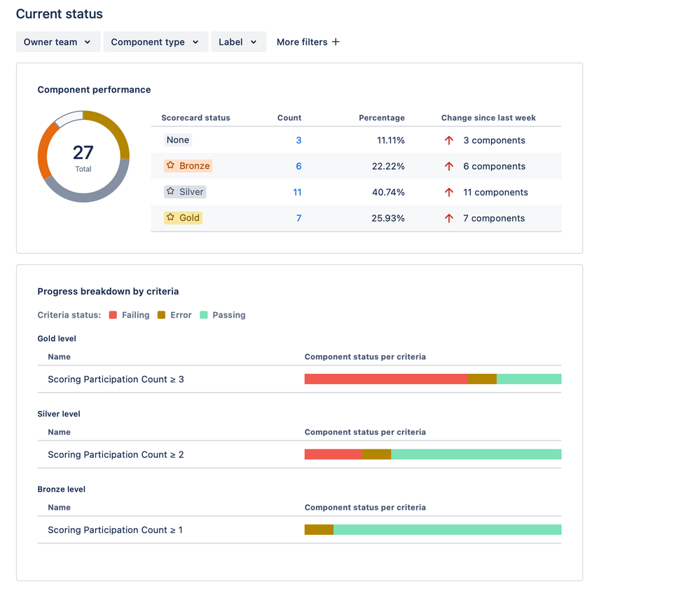This screenshot has height=596, width=700.
Task: Select Scoring Participation Count ≥ 2 row
Action: [x=299, y=454]
